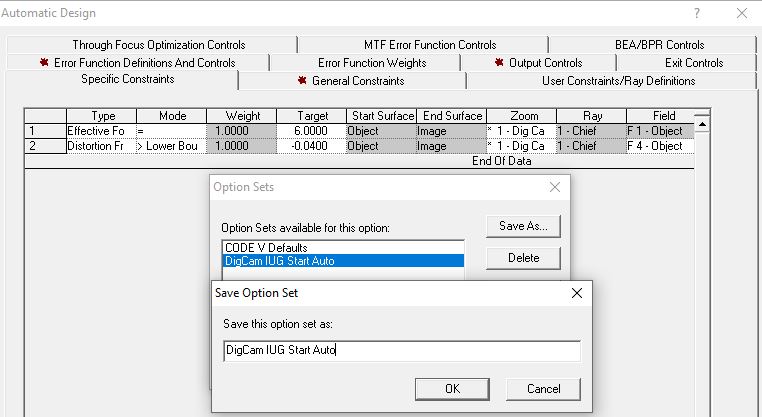Open Through Focus Optimization Controls tab
Viewport: 762px width, 417px height.
pyautogui.click(x=158, y=44)
